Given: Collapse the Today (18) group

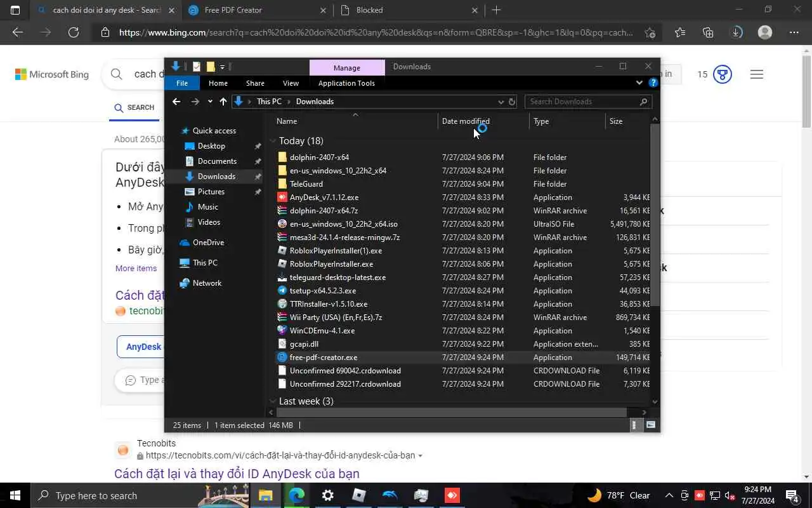Looking at the screenshot, I should 273,141.
